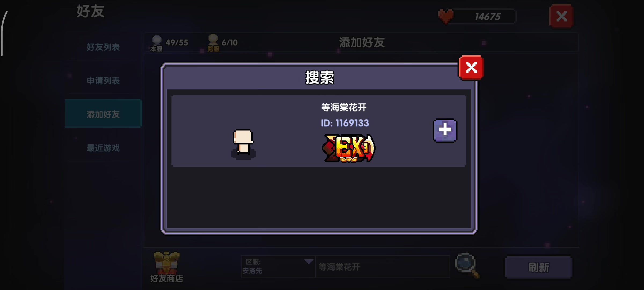
Task: Open the 安洛先 server selector
Action: pyautogui.click(x=278, y=266)
